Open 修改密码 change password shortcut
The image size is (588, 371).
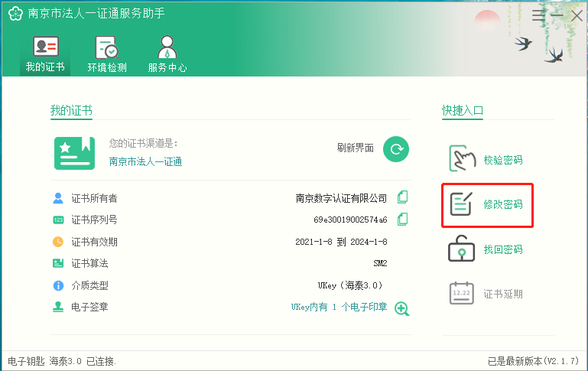click(x=487, y=205)
